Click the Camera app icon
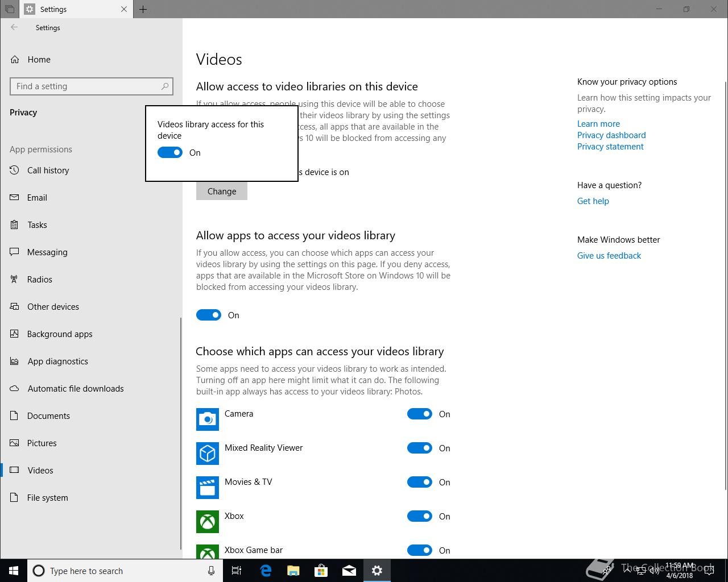The width and height of the screenshot is (728, 582). tap(208, 419)
